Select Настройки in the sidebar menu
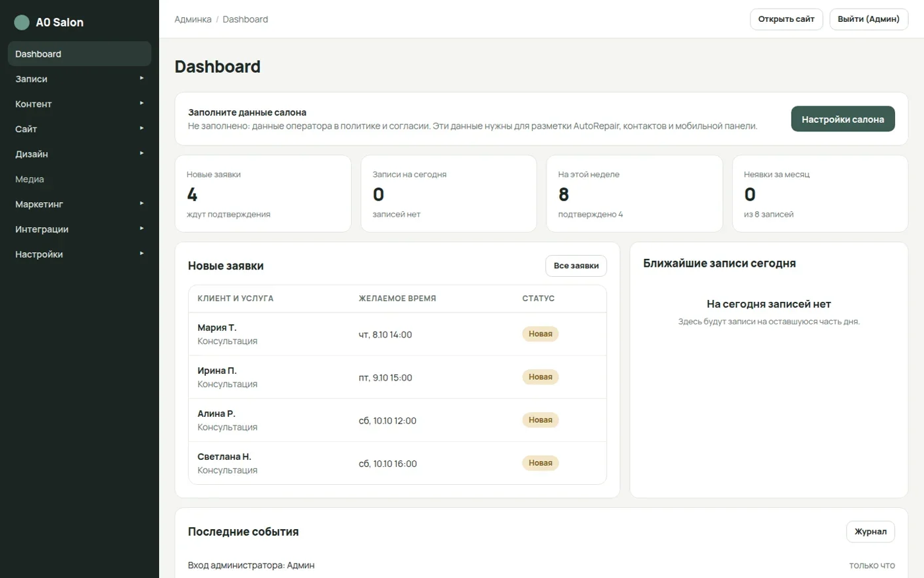This screenshot has width=924, height=578. pyautogui.click(x=79, y=254)
